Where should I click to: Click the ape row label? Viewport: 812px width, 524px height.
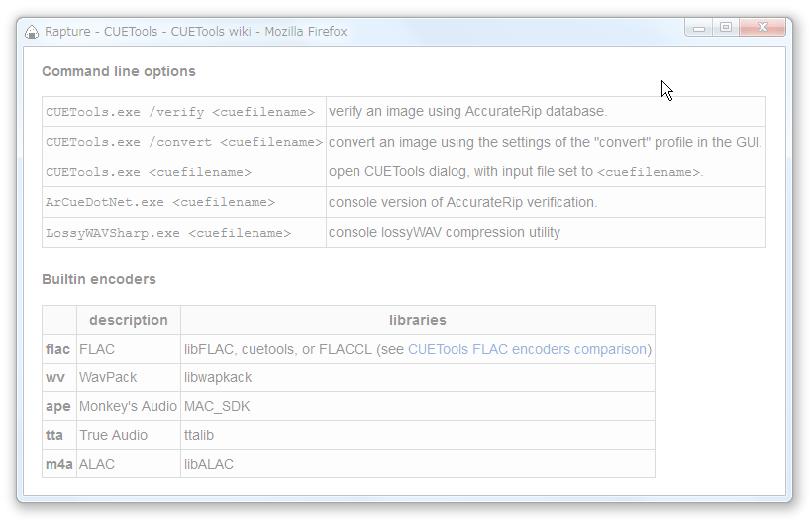58,407
